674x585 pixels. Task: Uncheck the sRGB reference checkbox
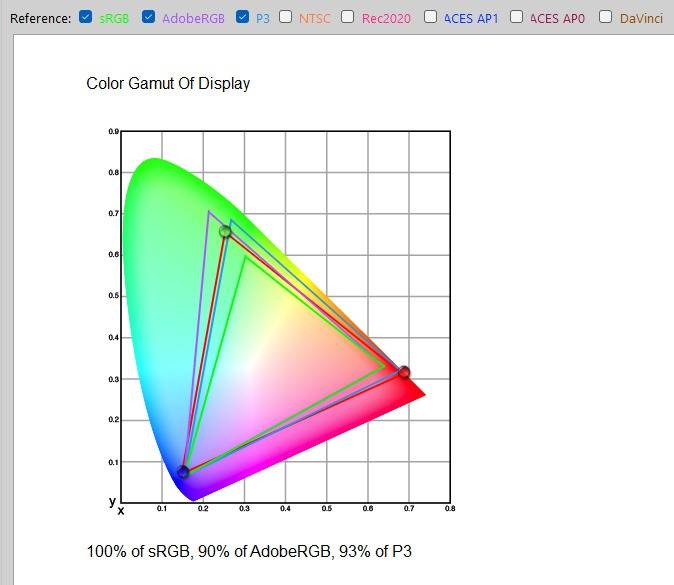85,17
